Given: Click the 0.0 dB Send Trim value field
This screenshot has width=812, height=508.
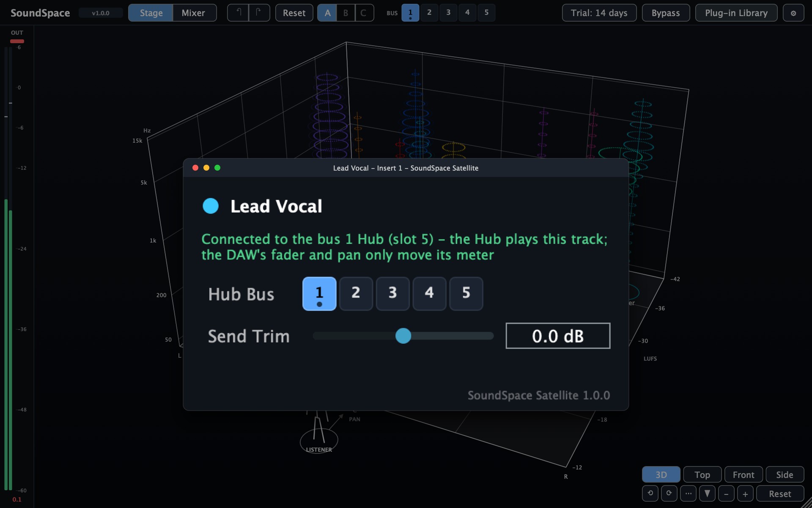Looking at the screenshot, I should coord(558,336).
